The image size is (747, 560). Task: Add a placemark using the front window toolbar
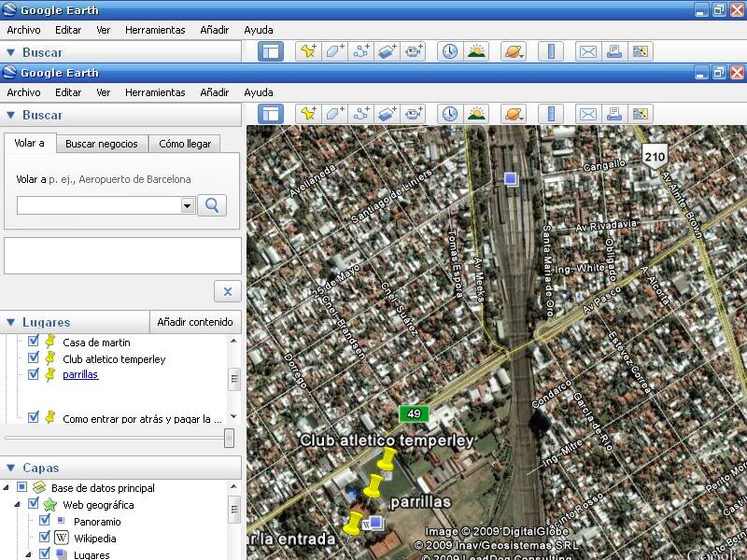point(308,114)
